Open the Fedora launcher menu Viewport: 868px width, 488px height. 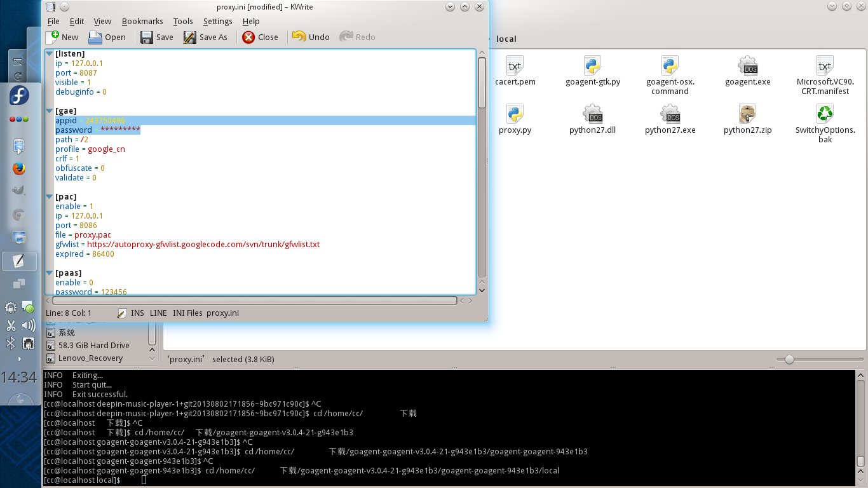pyautogui.click(x=19, y=96)
